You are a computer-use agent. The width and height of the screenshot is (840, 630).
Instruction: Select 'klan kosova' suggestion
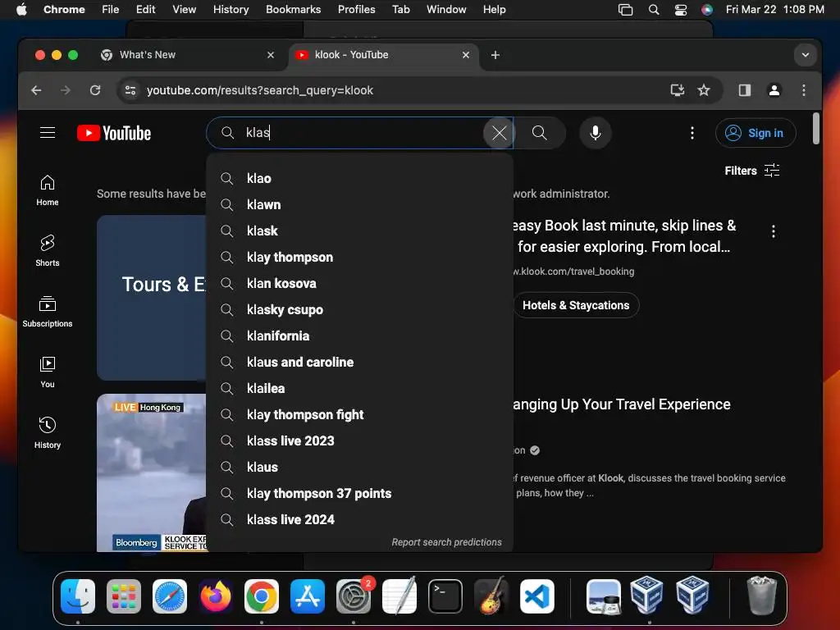pyautogui.click(x=359, y=283)
